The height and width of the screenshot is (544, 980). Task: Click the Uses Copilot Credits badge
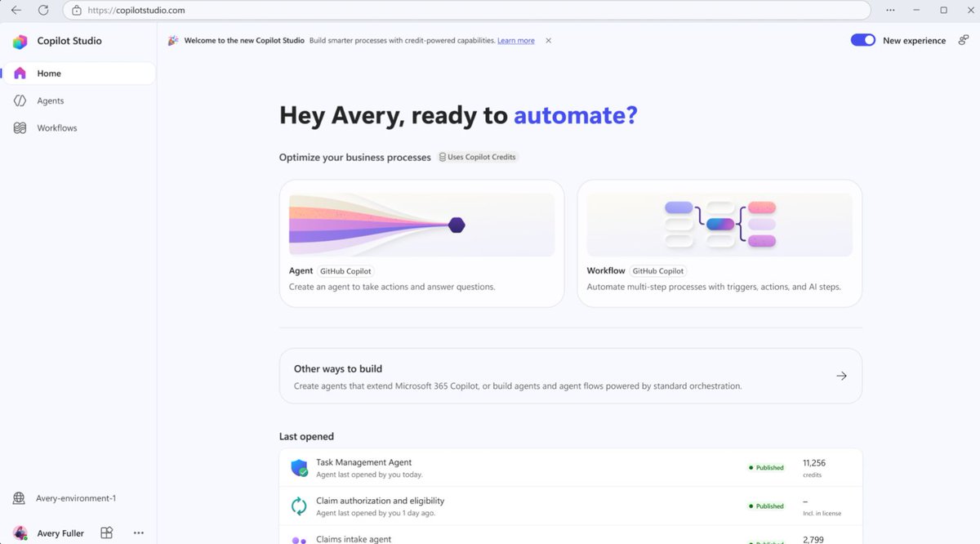478,157
